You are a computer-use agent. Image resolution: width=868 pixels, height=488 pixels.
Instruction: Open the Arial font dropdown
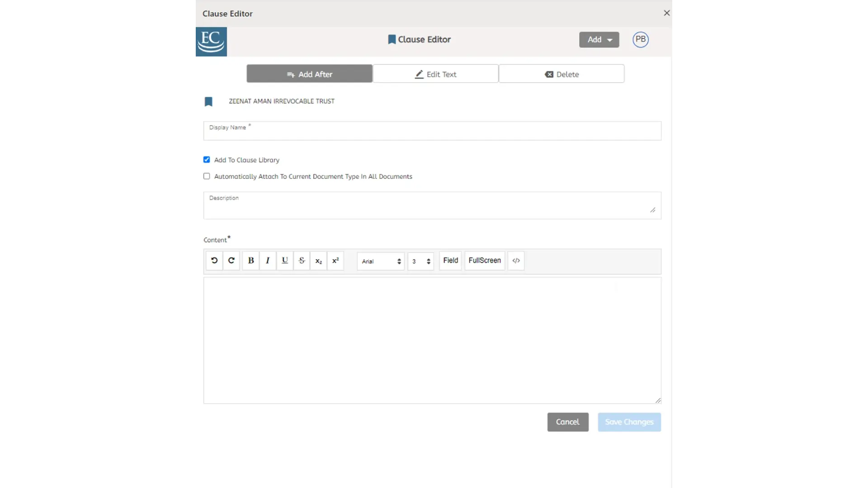point(381,261)
